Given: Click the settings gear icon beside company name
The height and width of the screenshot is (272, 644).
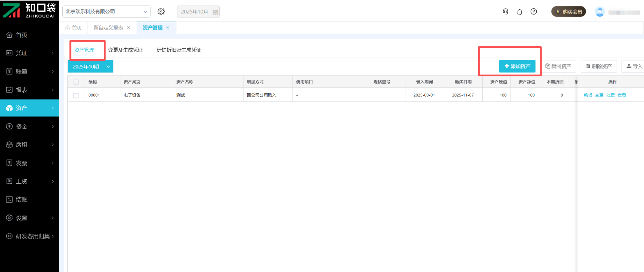Looking at the screenshot, I should [x=161, y=11].
